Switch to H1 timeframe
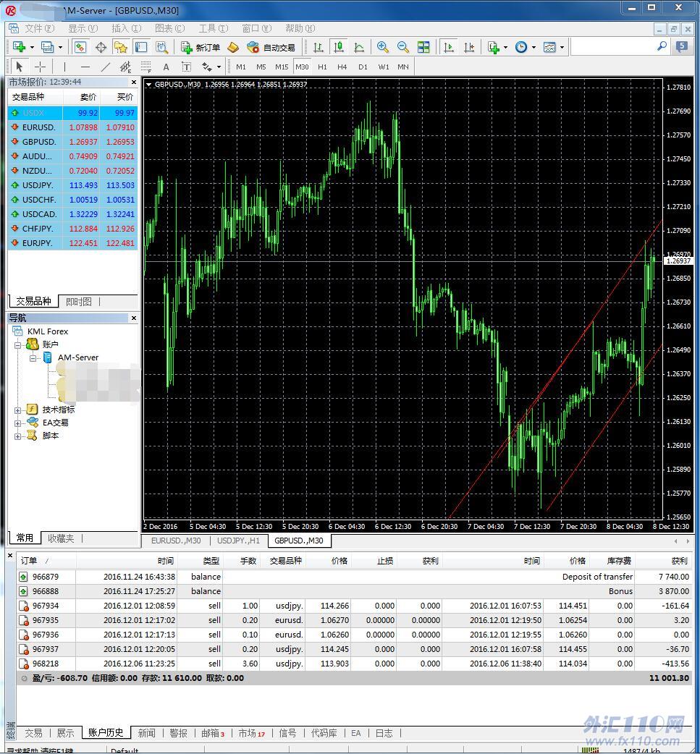The image size is (700, 754). tap(322, 67)
